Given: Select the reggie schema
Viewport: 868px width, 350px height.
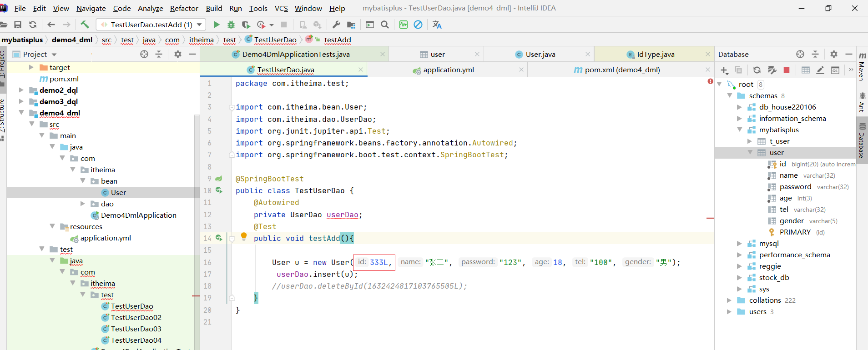Looking at the screenshot, I should point(770,266).
